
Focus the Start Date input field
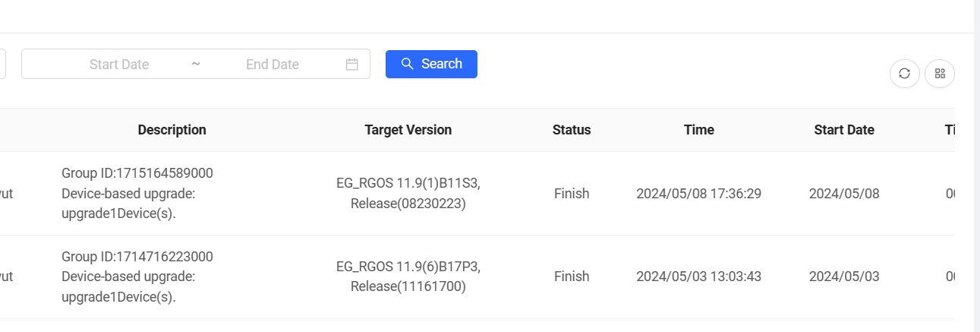click(x=119, y=65)
